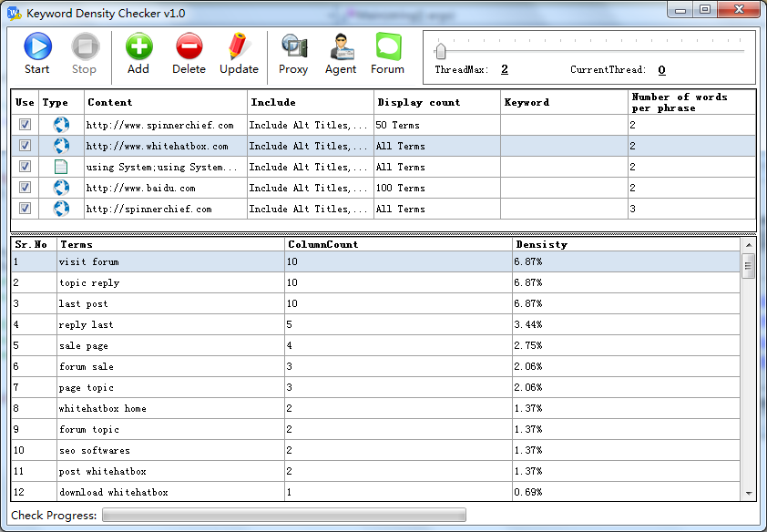Click the Display count column header

[436, 102]
